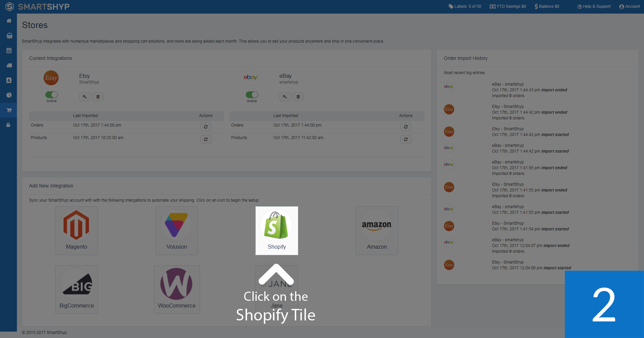Click the Etsy logo in Current Integrations

[x=51, y=78]
